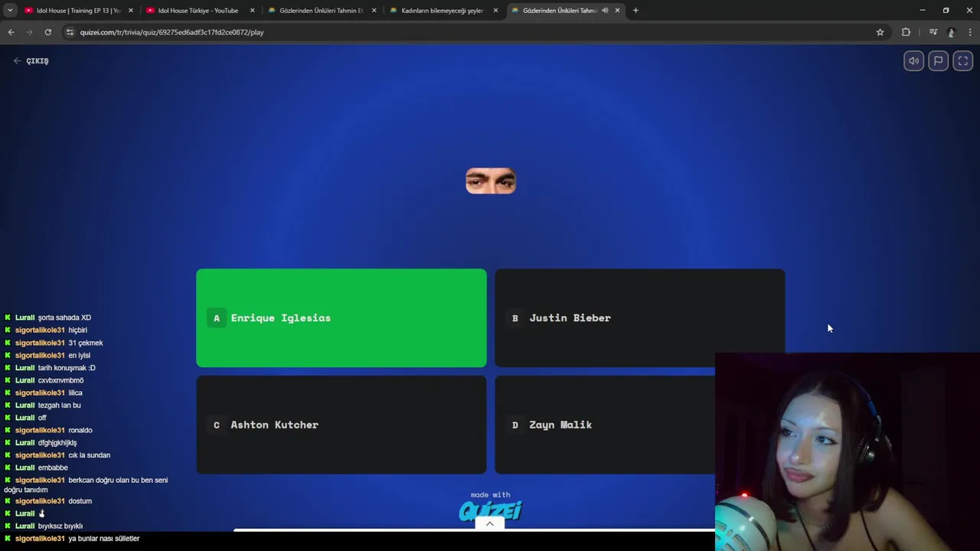This screenshot has height=551, width=980.
Task: Click chat message 'berkcan doğru olan bu ben seni'
Action: tap(118, 481)
